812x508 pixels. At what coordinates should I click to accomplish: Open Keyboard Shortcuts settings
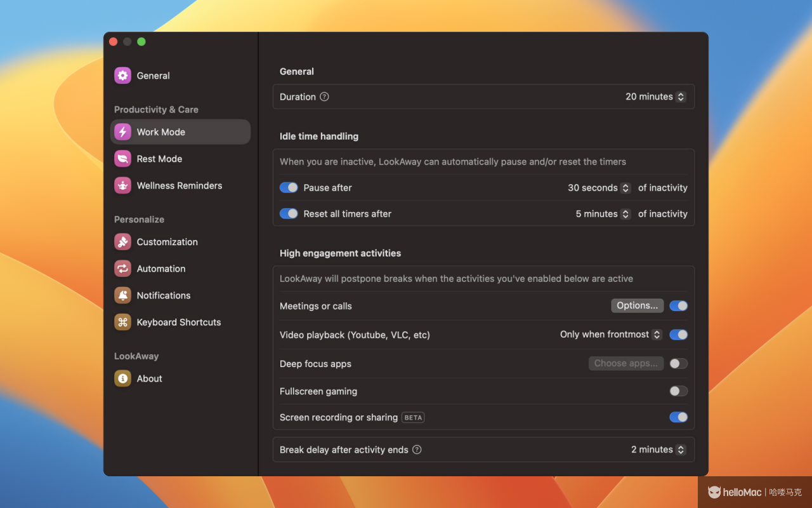(181, 322)
